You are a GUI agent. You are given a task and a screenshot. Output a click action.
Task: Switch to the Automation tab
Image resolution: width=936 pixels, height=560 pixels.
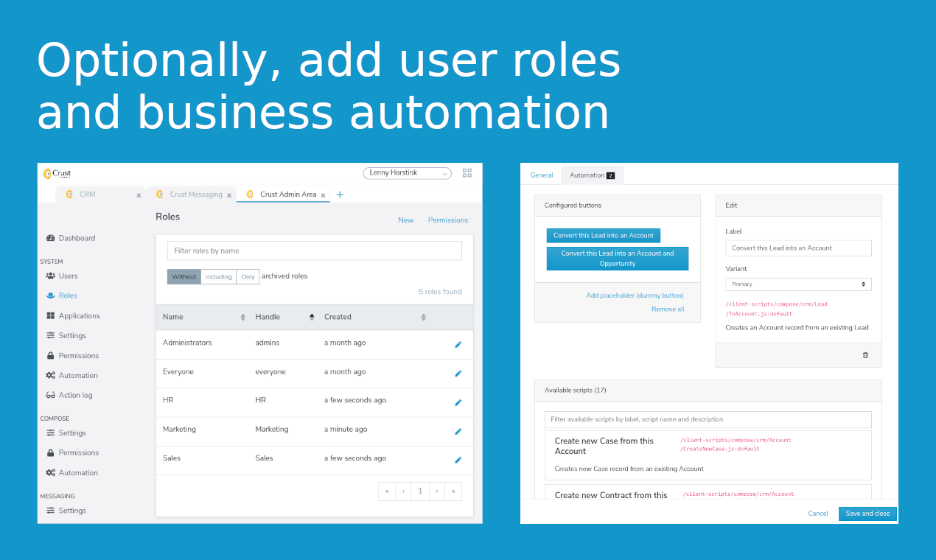592,175
